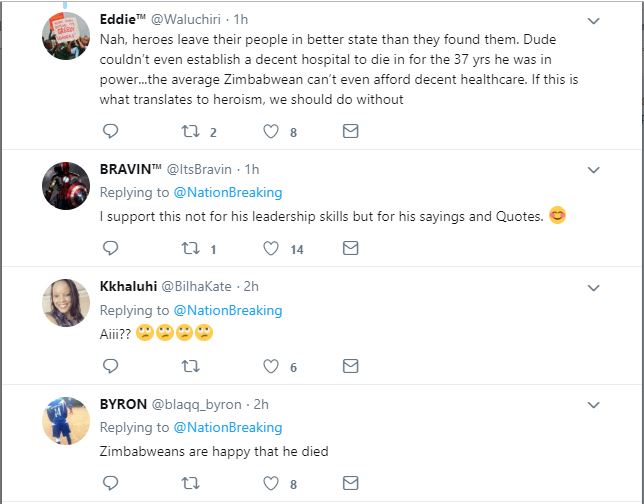Click BYRON's profile avatar

(67, 421)
